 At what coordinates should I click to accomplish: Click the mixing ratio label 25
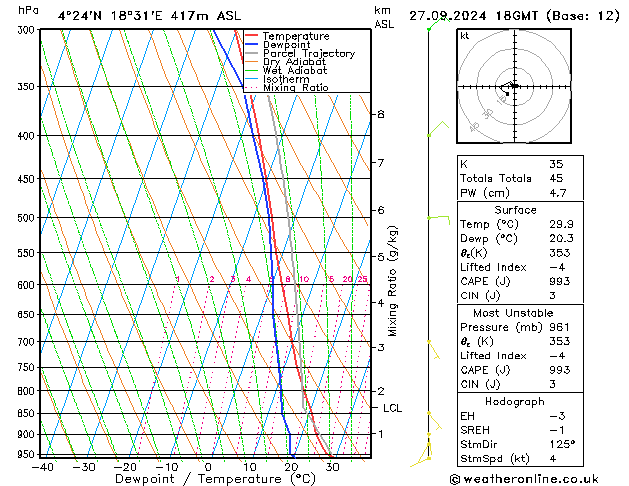(363, 279)
